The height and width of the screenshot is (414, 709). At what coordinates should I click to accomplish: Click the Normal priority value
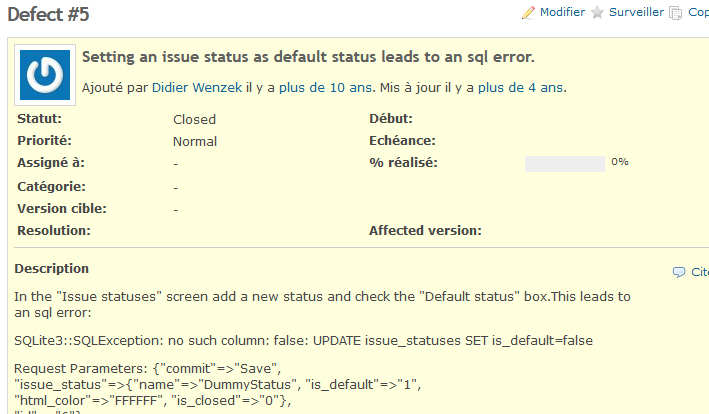[x=194, y=141]
